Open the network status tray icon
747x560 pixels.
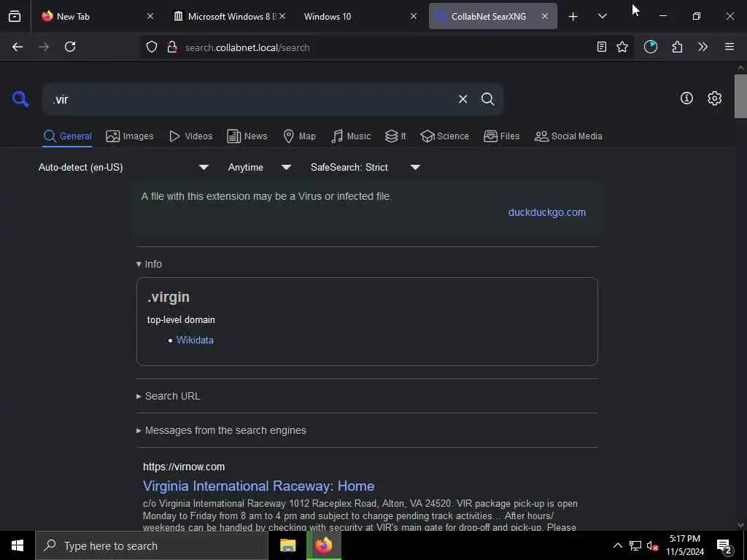click(x=635, y=545)
